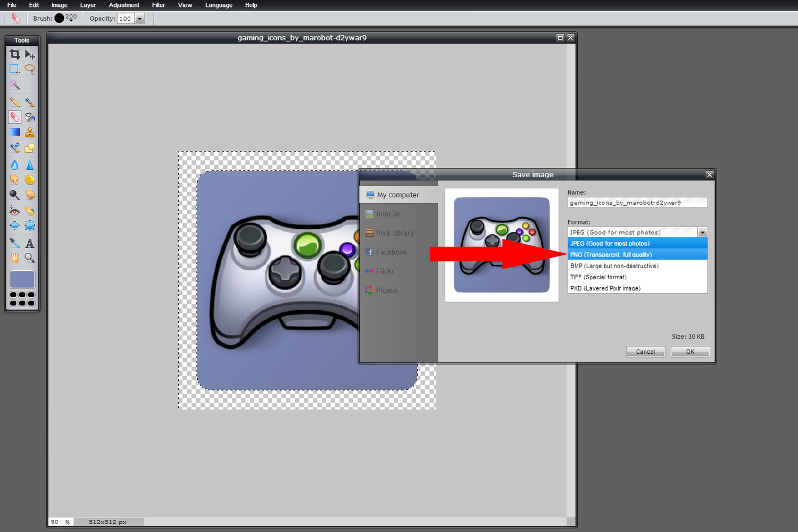Open the Image menu

pos(60,5)
